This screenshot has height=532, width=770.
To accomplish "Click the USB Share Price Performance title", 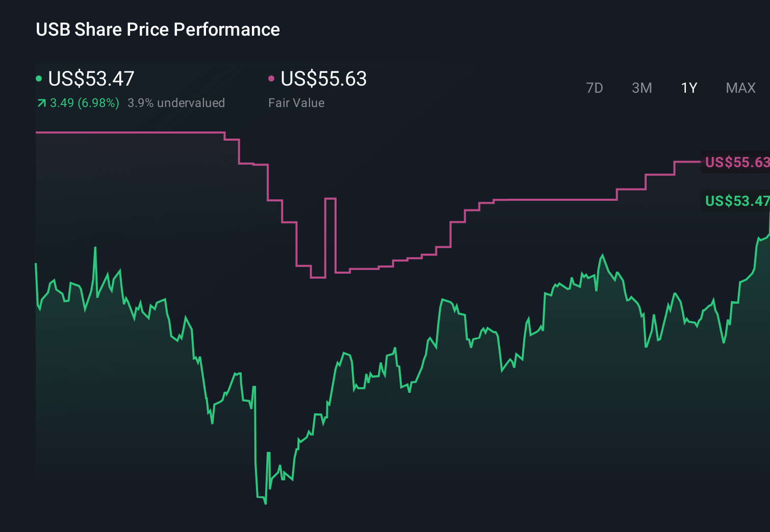I will (x=158, y=30).
